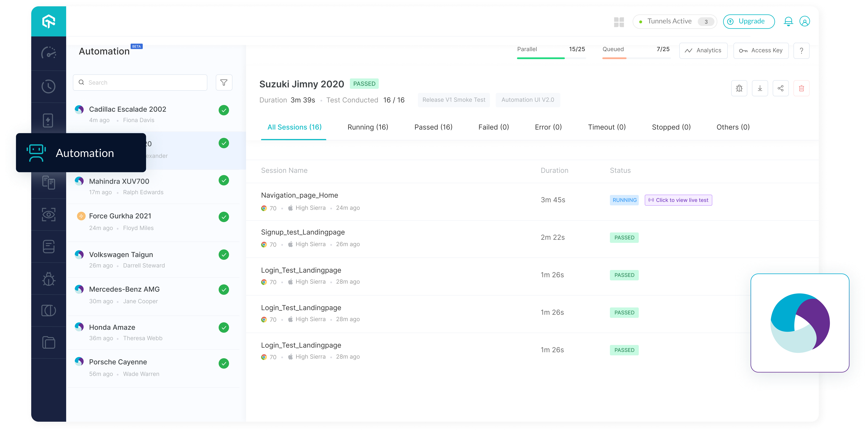Screen dimensions: 868x431
Task: Click green check status of Porsche Cayenne
Action: (224, 363)
